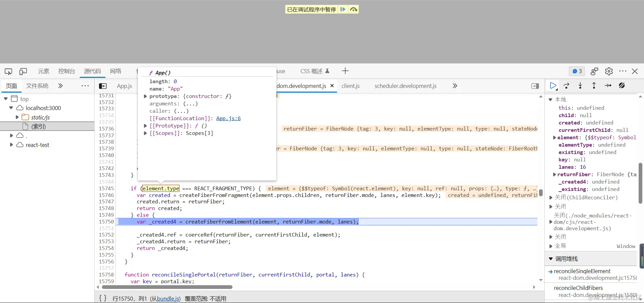The image size is (644, 303).
Task: Click the lanes: 16 scope value
Action: pyautogui.click(x=572, y=167)
